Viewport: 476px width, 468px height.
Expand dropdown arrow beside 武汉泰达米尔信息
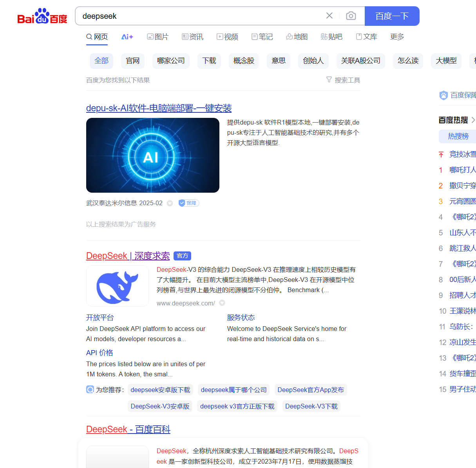[170, 203]
